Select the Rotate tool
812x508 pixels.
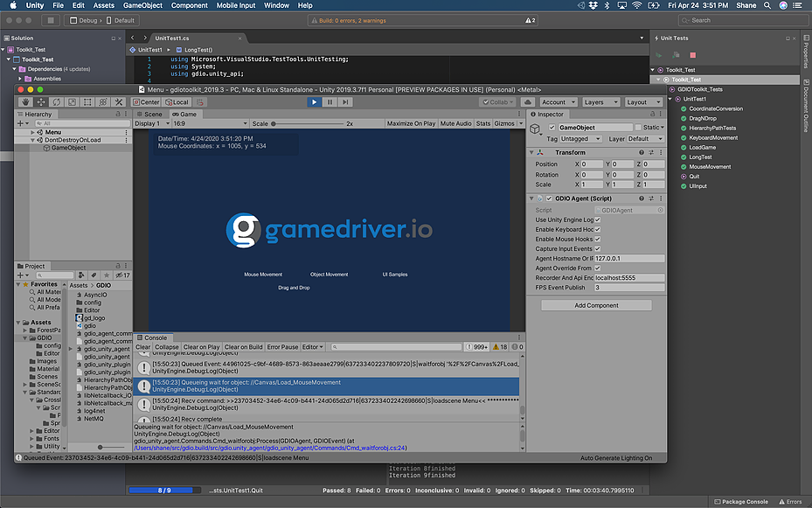point(57,102)
